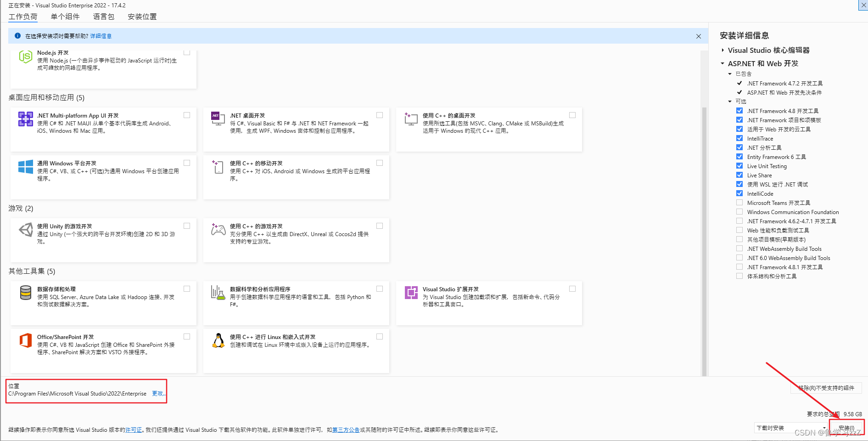Collapse ASP.NET 和 Web 开发 section
Viewport: 868px width, 441px height.
(x=722, y=63)
